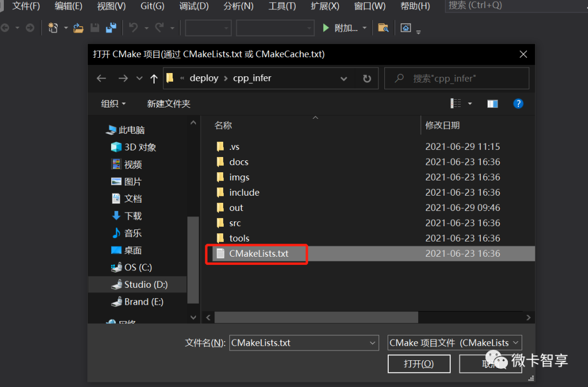Toggle the preview pane icon
588x387 pixels.
[492, 104]
